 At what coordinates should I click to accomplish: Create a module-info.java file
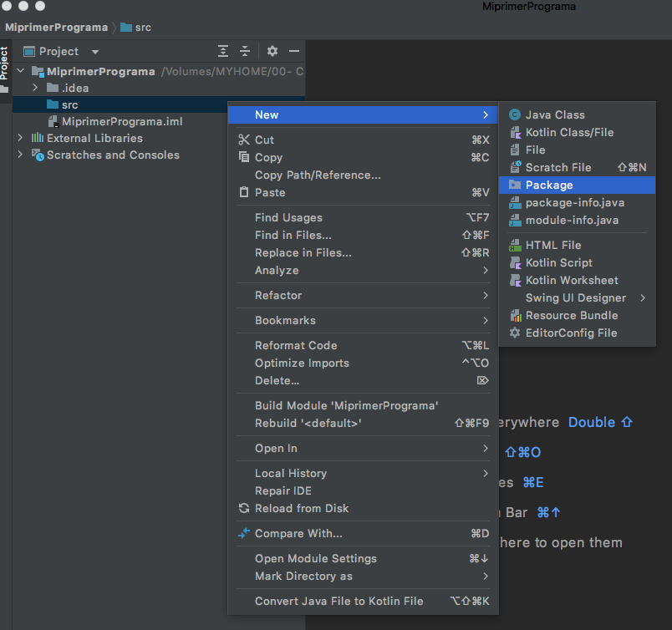click(578, 221)
